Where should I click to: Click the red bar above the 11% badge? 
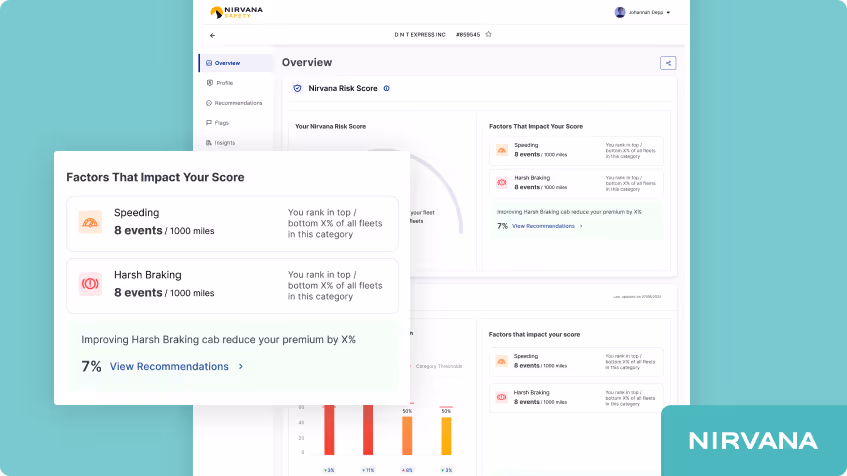[368, 430]
